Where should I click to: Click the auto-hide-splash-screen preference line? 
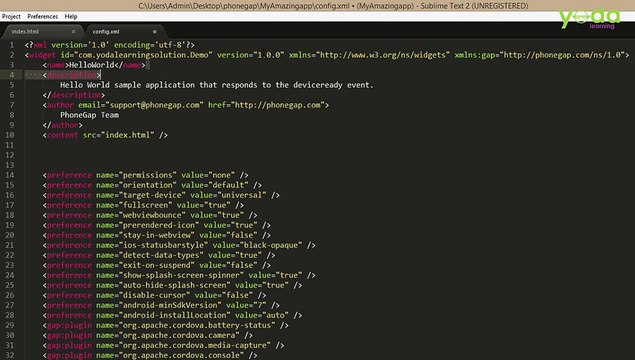coord(173,285)
